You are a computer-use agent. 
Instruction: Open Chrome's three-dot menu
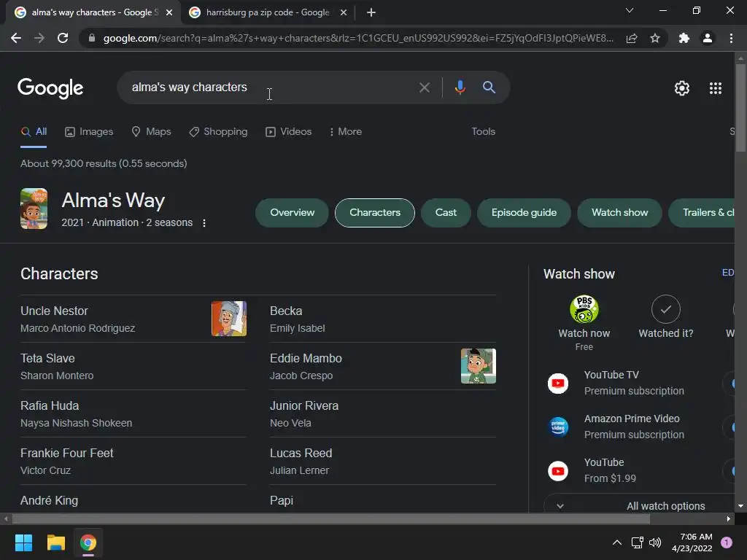(x=731, y=38)
